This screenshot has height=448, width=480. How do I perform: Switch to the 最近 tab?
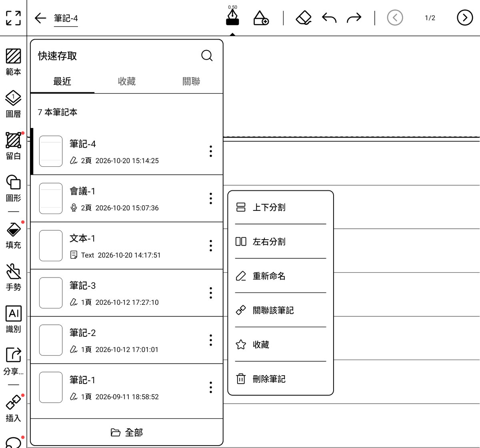coord(62,82)
